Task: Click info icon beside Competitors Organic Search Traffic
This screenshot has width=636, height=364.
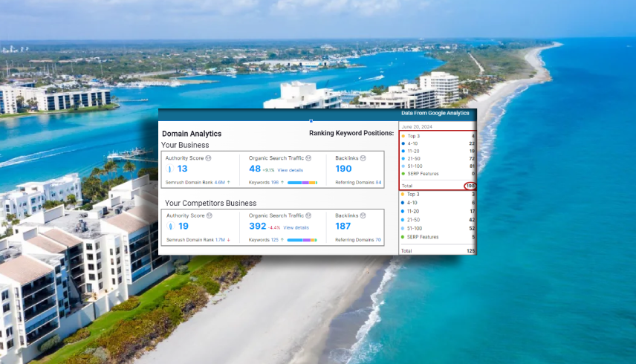Action: click(308, 215)
